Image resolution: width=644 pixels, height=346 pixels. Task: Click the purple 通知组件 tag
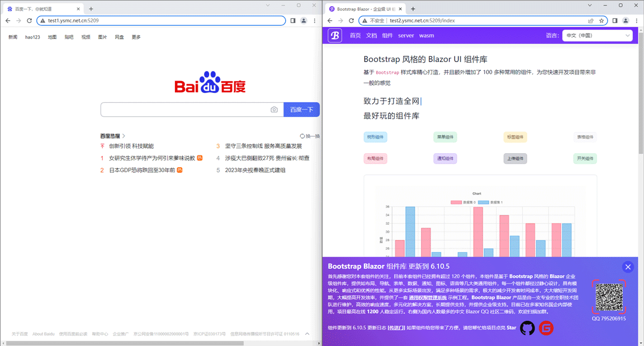click(x=445, y=158)
